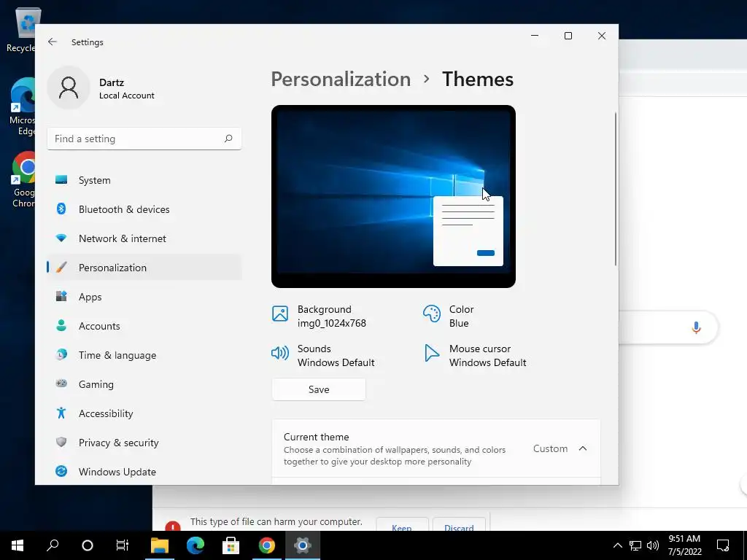Click the Microsoft Edge desktop shortcut
The image size is (747, 560).
23,106
